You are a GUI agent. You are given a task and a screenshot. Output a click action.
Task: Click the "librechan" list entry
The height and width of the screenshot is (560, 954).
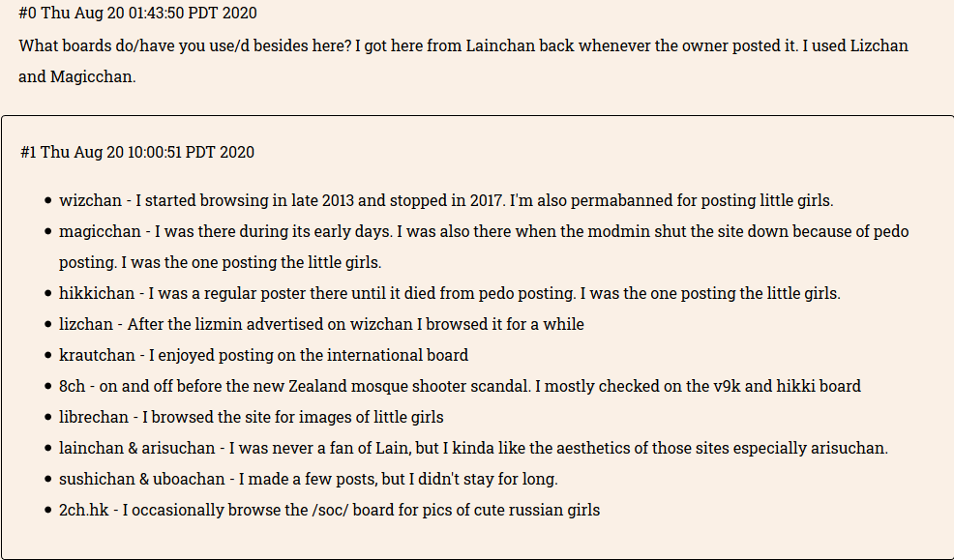[x=94, y=417]
